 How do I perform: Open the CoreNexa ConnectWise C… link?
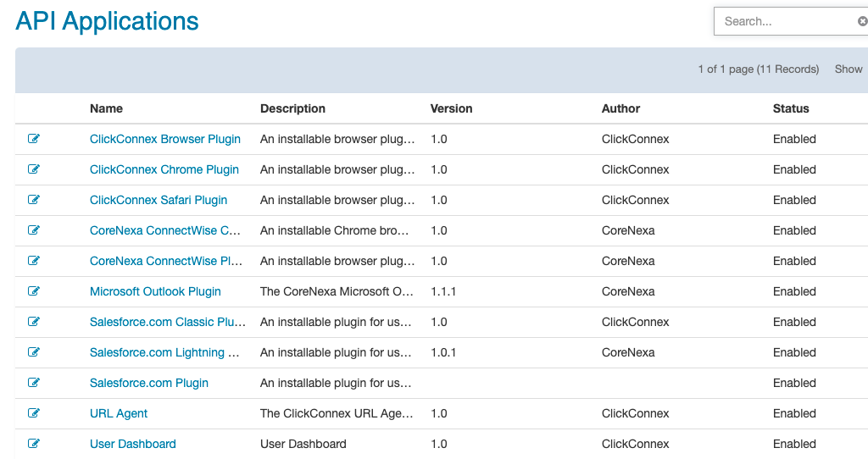[x=165, y=230]
